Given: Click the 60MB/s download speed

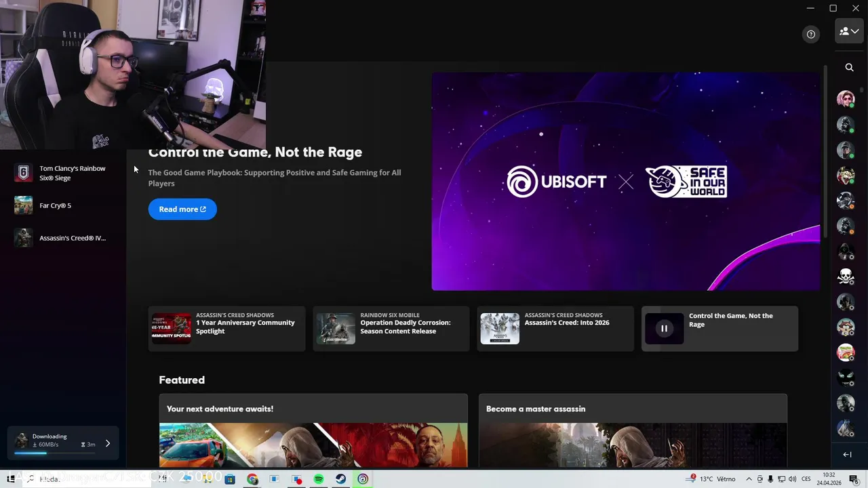Looking at the screenshot, I should click(x=45, y=445).
